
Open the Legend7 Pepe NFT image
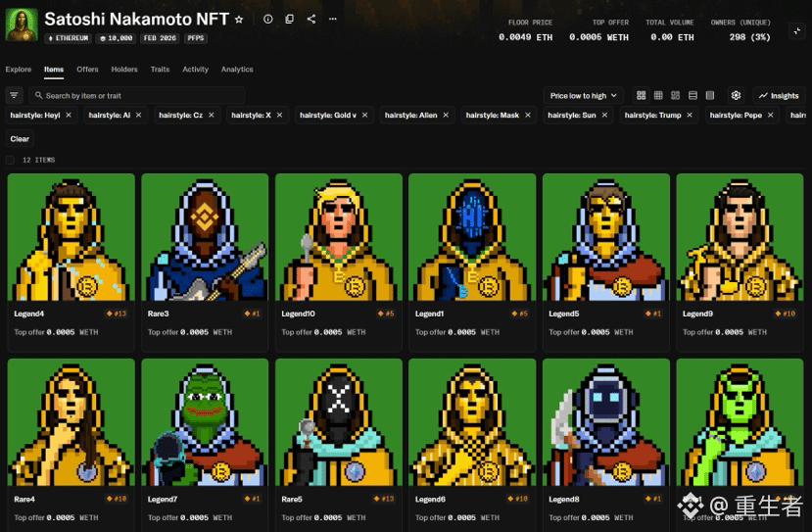click(205, 422)
